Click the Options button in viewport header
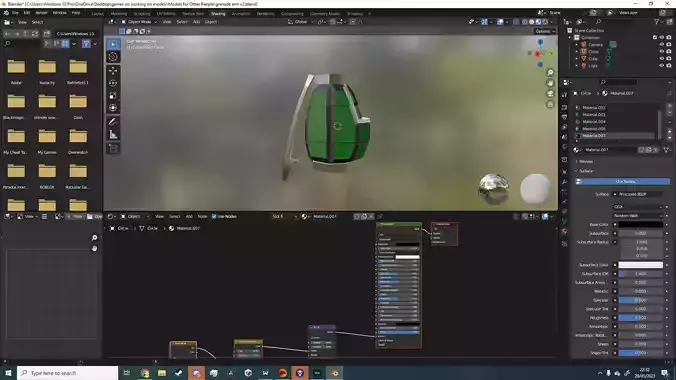Screen dimensions: 676x380 click(x=544, y=31)
